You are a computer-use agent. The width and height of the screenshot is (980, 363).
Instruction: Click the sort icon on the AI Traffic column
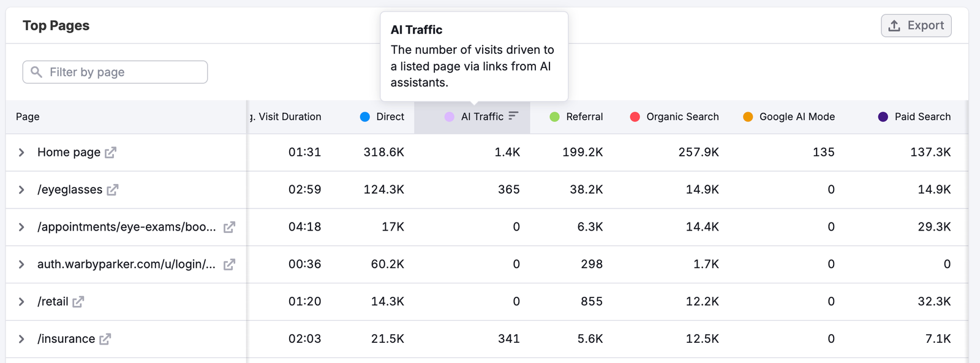coord(514,116)
